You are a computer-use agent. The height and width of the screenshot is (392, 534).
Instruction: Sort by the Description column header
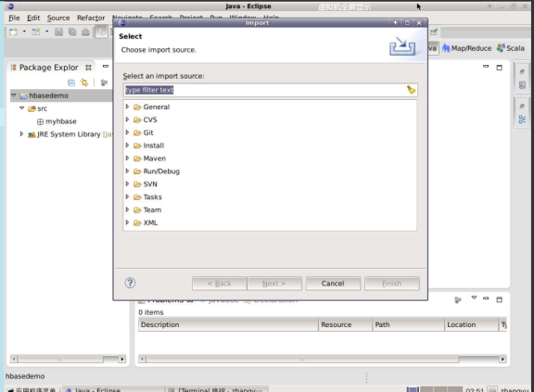coord(228,324)
